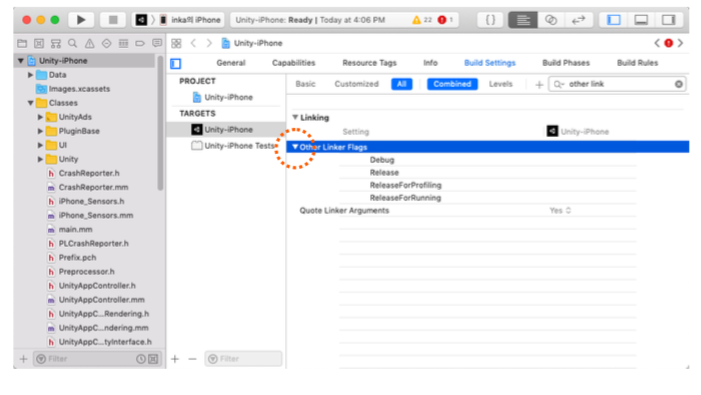Image resolution: width=701 pixels, height=395 pixels.
Task: Open the source control navigator
Action: pyautogui.click(x=39, y=43)
